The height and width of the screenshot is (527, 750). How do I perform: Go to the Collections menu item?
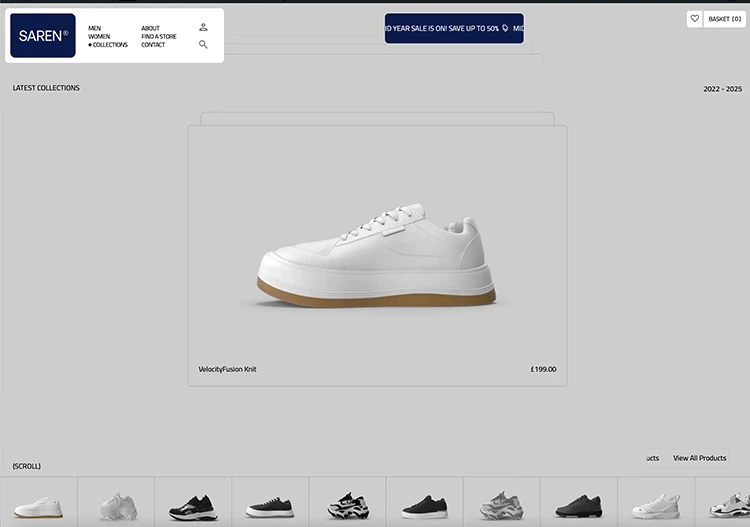(x=109, y=45)
